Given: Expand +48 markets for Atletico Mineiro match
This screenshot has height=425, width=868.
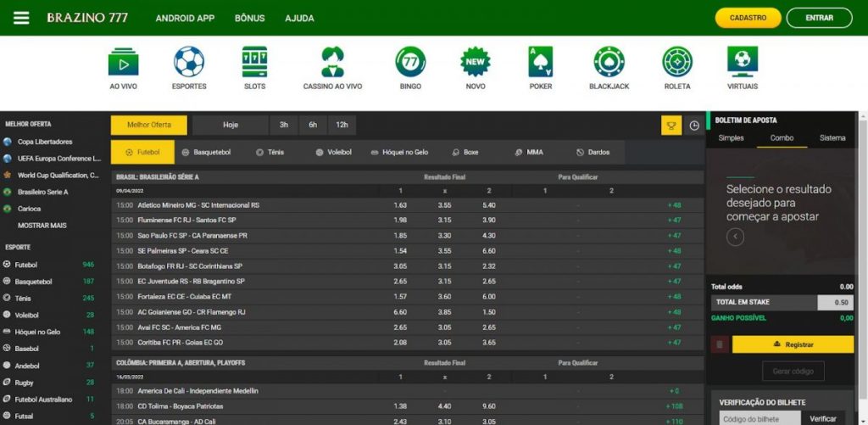Looking at the screenshot, I should [x=674, y=205].
